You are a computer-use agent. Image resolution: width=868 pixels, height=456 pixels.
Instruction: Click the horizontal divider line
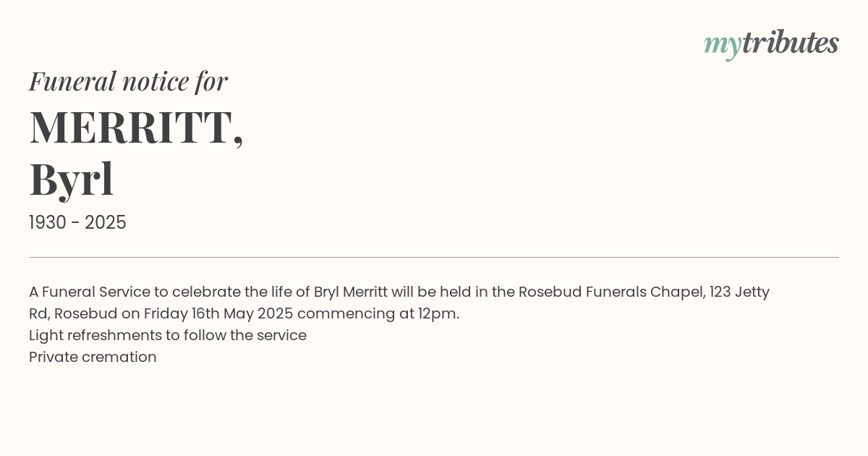[434, 257]
